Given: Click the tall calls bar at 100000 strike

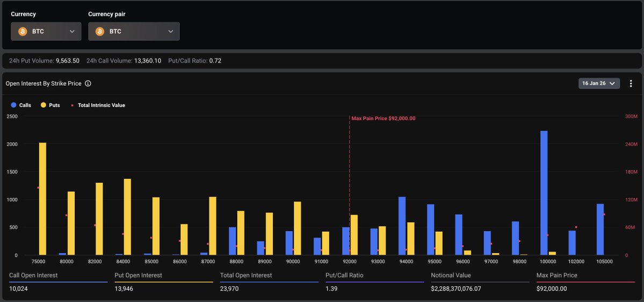Looking at the screenshot, I should point(544,192).
